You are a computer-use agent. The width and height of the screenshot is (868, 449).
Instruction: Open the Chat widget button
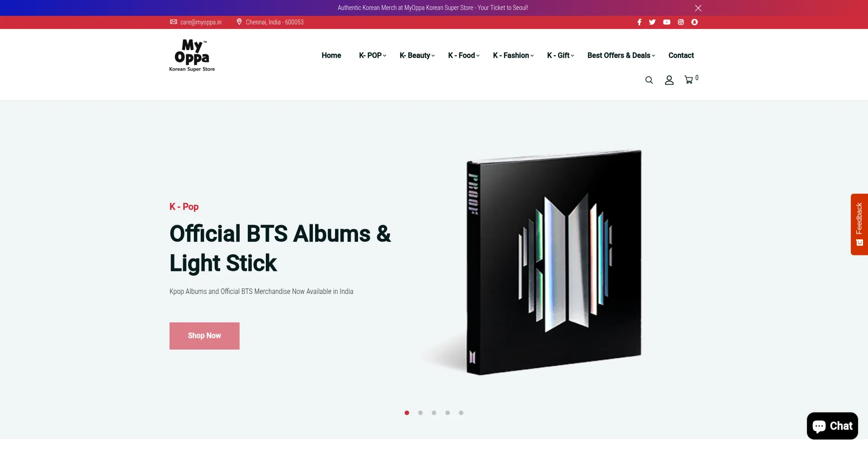pos(832,426)
